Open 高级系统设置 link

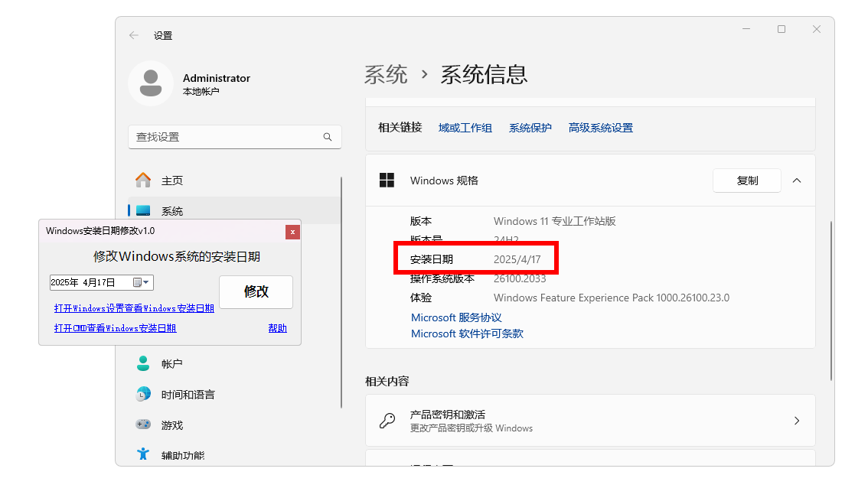coord(601,128)
